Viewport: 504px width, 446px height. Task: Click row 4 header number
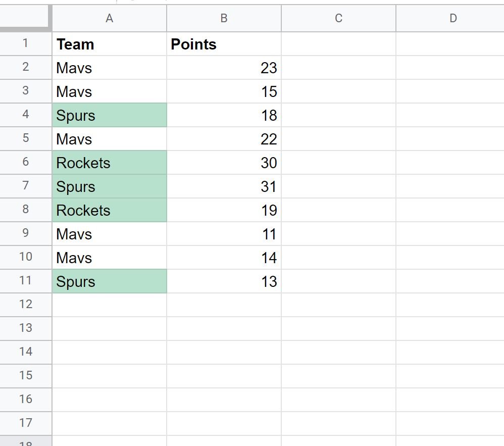pyautogui.click(x=26, y=115)
